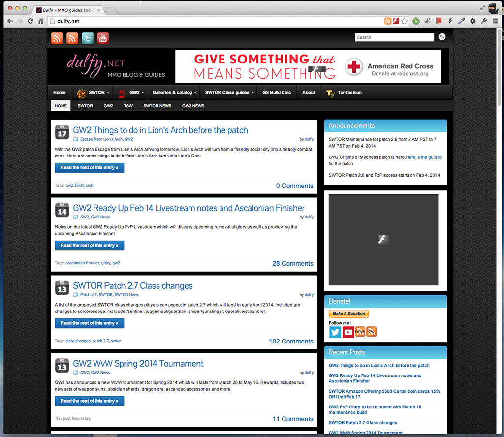Image resolution: width=504 pixels, height=437 pixels.
Task: Open the 'GW2 WvW Spring 2014 Tournament' post title
Action: point(138,363)
